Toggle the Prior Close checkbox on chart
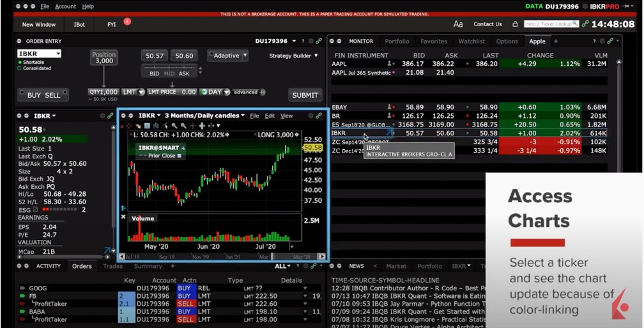This screenshot has width=644, height=328. (x=180, y=156)
